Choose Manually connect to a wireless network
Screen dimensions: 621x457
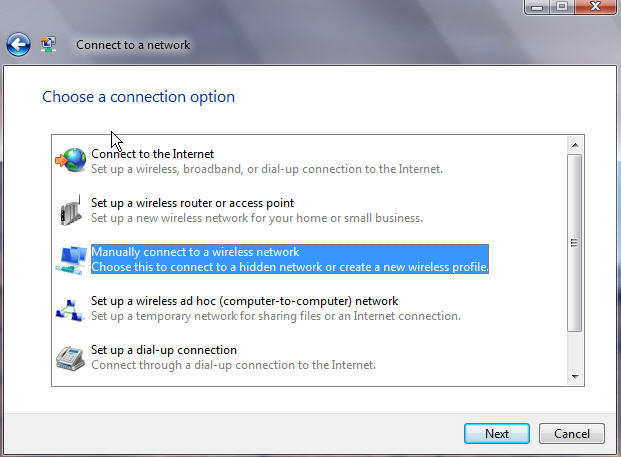(x=290, y=259)
